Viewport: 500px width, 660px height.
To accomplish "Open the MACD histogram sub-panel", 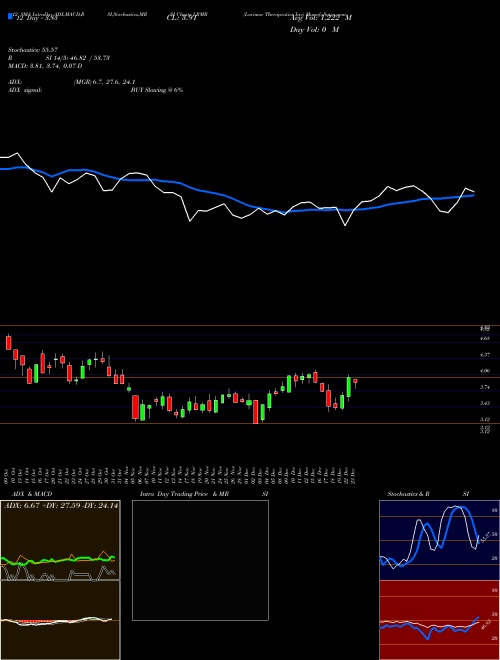I will pos(60,620).
